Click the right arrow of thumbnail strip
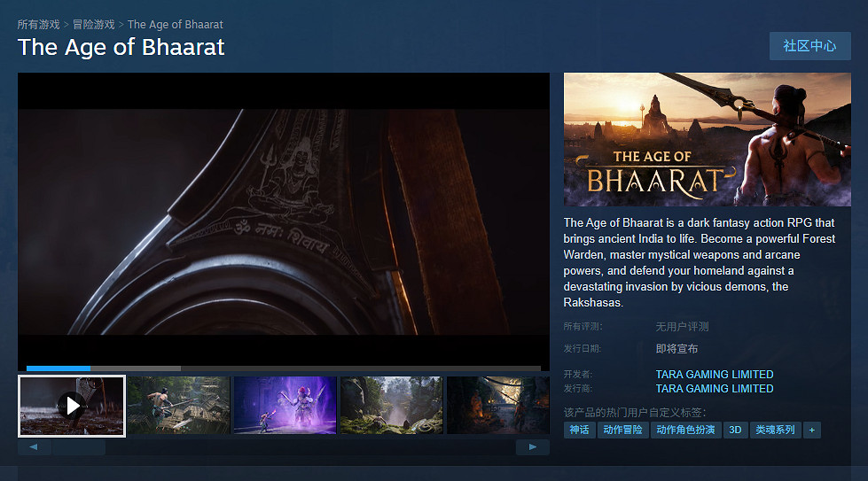Image resolution: width=868 pixels, height=481 pixels. 533,446
